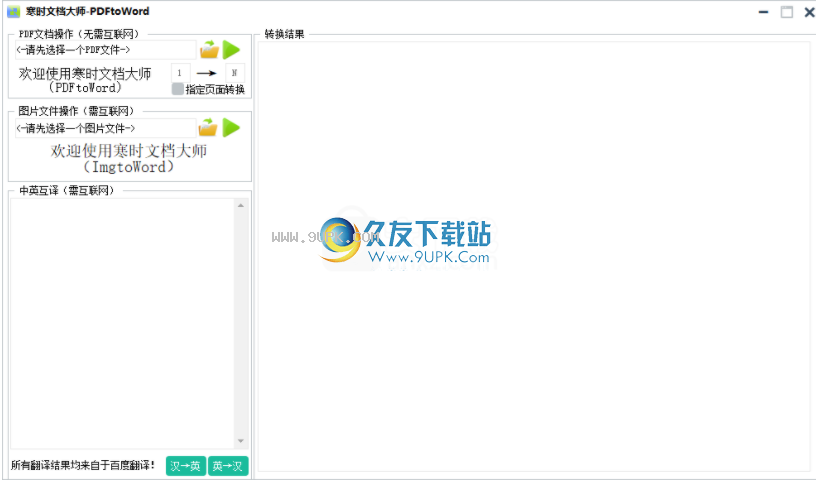Screen dimensions: 816x480
Task: Minimize the PDFtoWord window
Action: (x=763, y=12)
